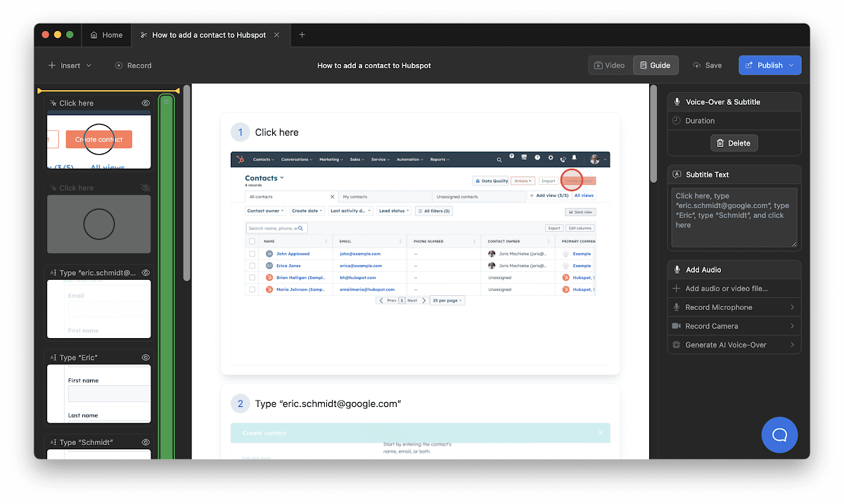Click the step "2" number badge

(x=241, y=403)
